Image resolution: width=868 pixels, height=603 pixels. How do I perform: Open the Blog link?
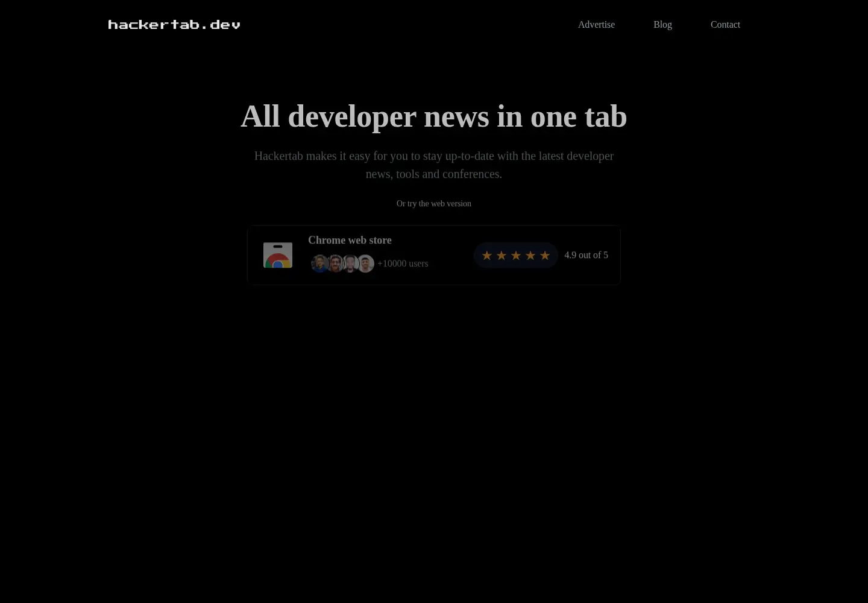[x=662, y=25]
